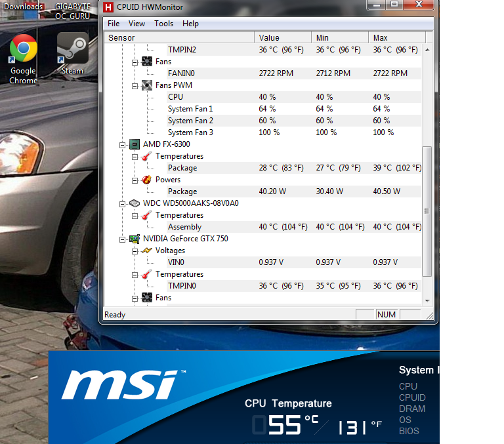Screen dimensions: 504x444
Task: Click the AMD FX-6300 processor chip icon
Action: [135, 144]
